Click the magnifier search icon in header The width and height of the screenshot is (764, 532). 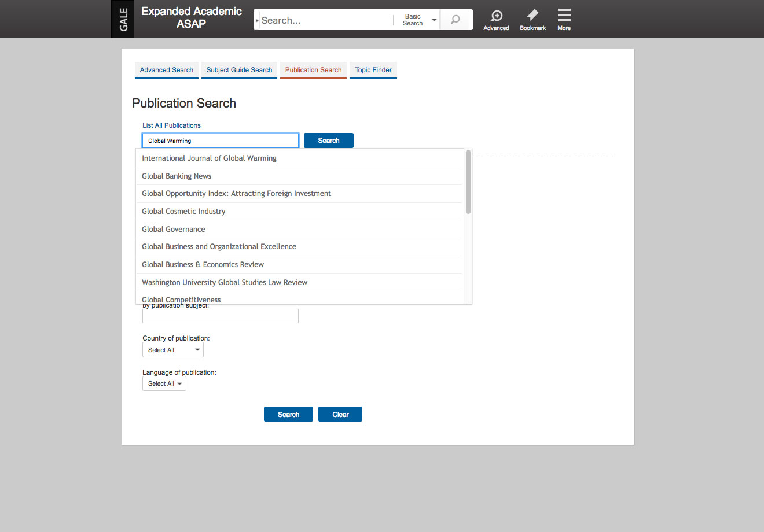point(456,20)
